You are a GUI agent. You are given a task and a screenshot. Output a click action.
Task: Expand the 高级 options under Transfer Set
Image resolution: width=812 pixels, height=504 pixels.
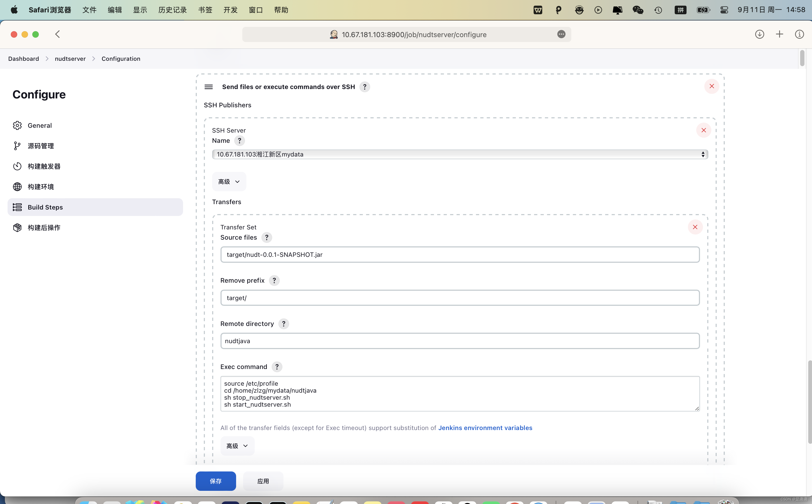click(x=237, y=446)
